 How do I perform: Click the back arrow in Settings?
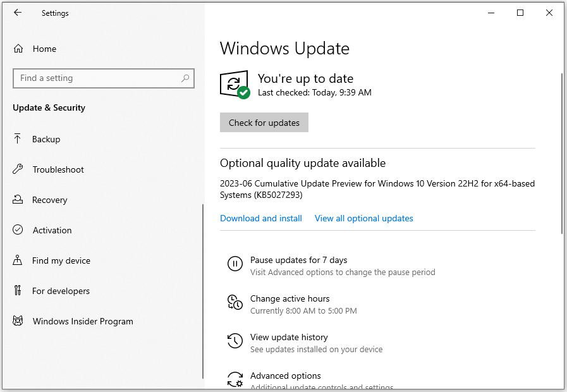click(x=18, y=13)
